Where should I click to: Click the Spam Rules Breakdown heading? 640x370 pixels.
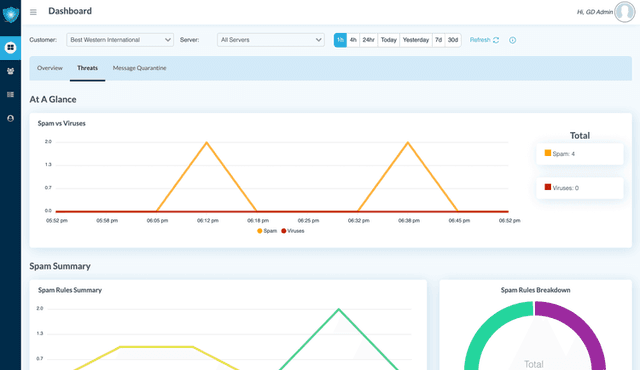pyautogui.click(x=536, y=290)
